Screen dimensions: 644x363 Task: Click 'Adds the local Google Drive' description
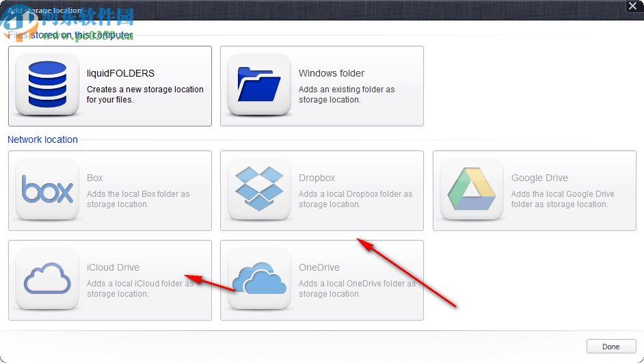[563, 199]
